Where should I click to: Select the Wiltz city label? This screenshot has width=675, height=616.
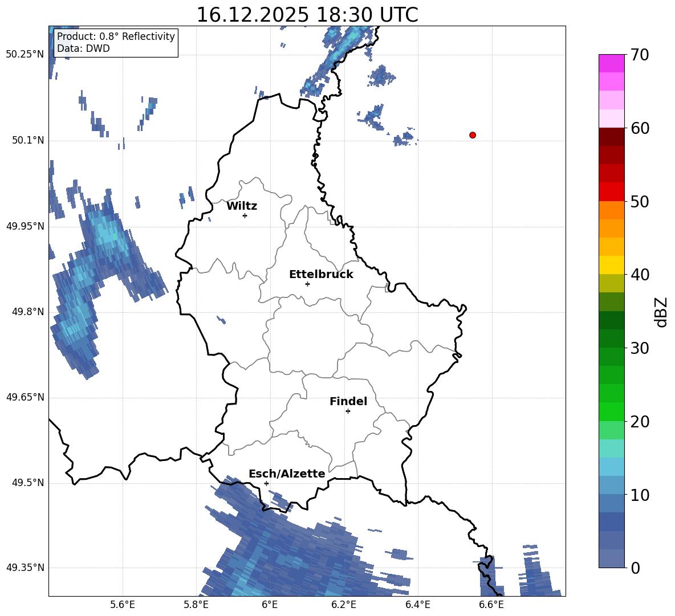point(242,206)
